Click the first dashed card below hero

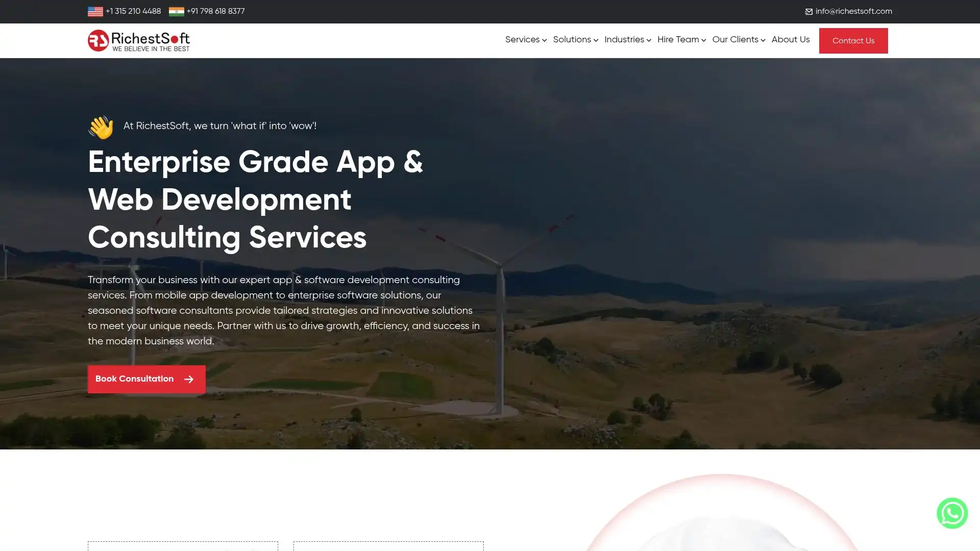(x=183, y=546)
